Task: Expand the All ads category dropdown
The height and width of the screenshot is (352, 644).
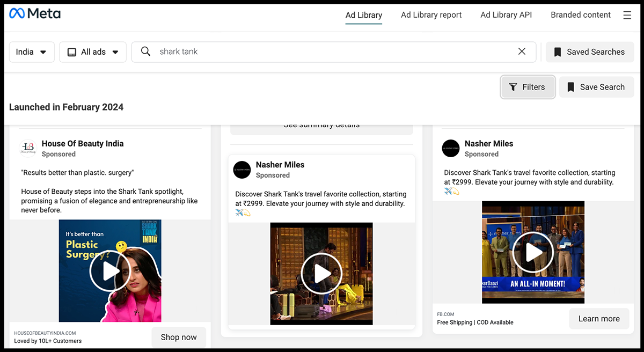Action: 93,52
